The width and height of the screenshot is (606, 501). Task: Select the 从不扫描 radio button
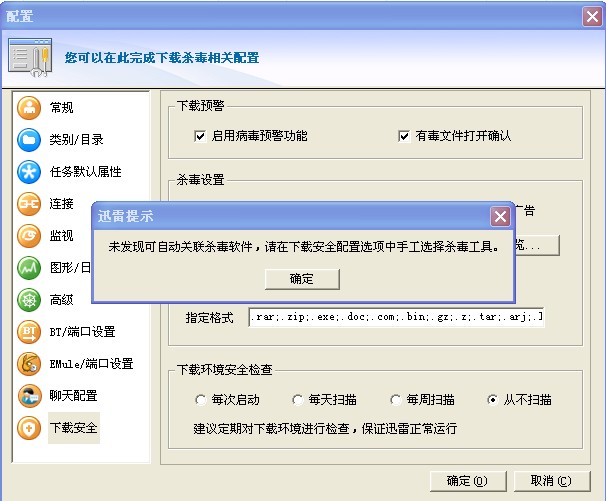point(492,400)
